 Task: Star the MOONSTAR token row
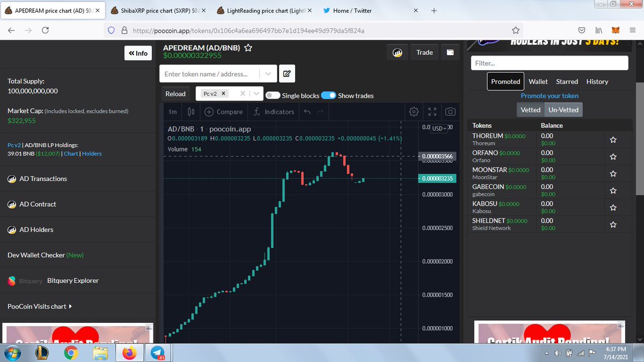coord(613,174)
